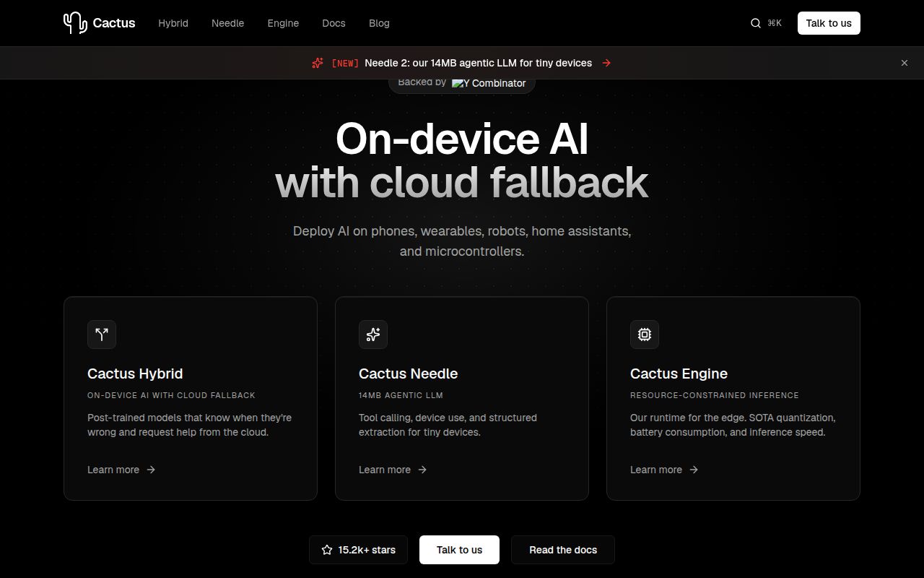Click the Cactus Needle sparkle icon
Viewport: 924px width, 578px height.
click(x=373, y=335)
